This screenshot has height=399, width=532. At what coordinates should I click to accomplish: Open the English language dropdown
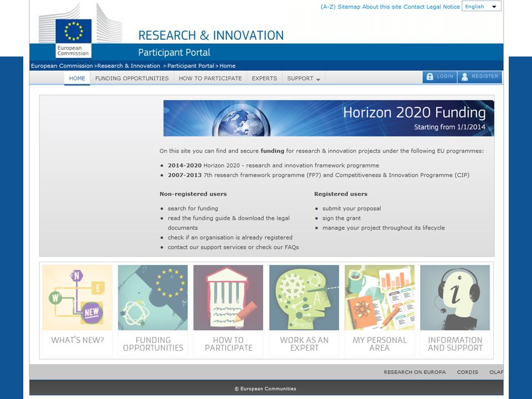(481, 7)
